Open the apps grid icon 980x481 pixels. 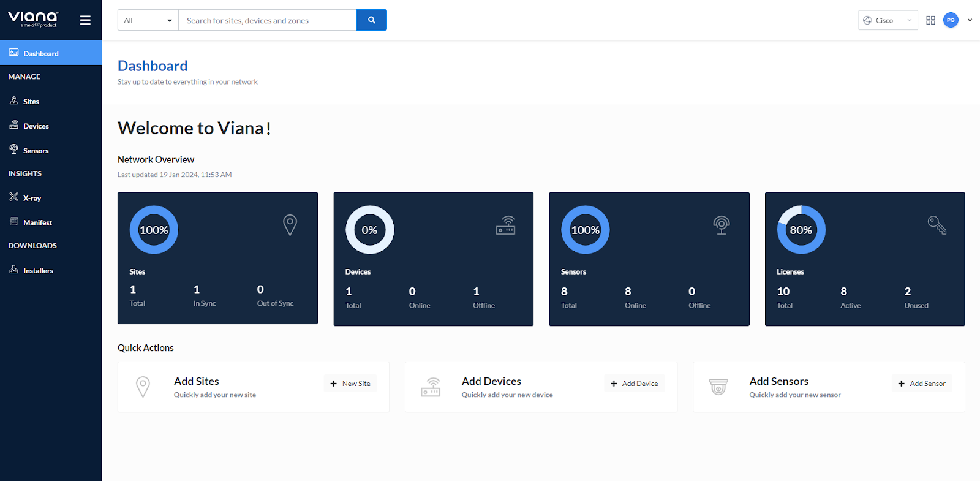pos(930,20)
